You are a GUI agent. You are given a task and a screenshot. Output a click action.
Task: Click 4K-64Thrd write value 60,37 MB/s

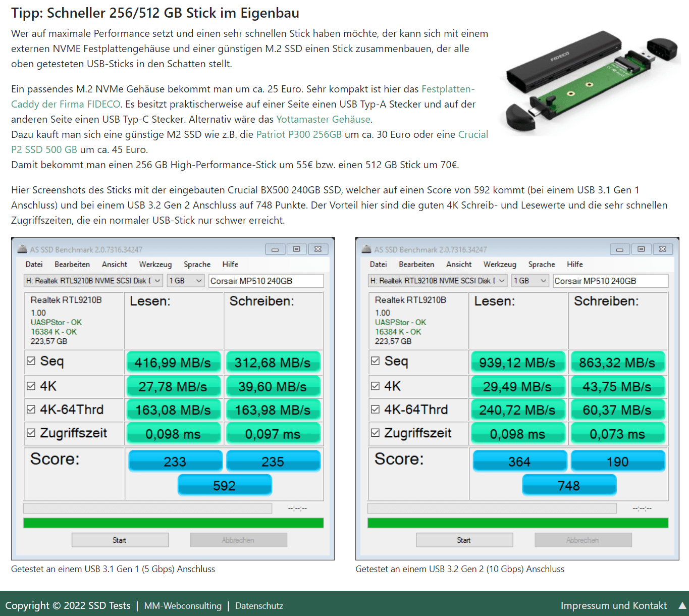(x=617, y=409)
